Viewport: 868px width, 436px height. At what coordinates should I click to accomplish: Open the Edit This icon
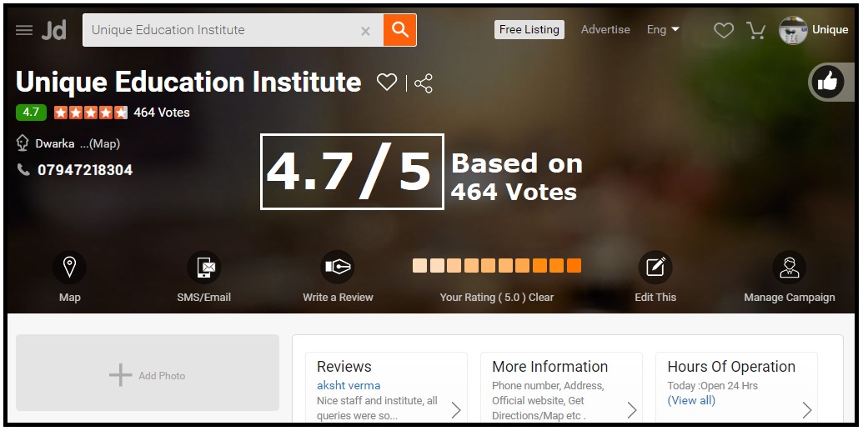pos(655,268)
